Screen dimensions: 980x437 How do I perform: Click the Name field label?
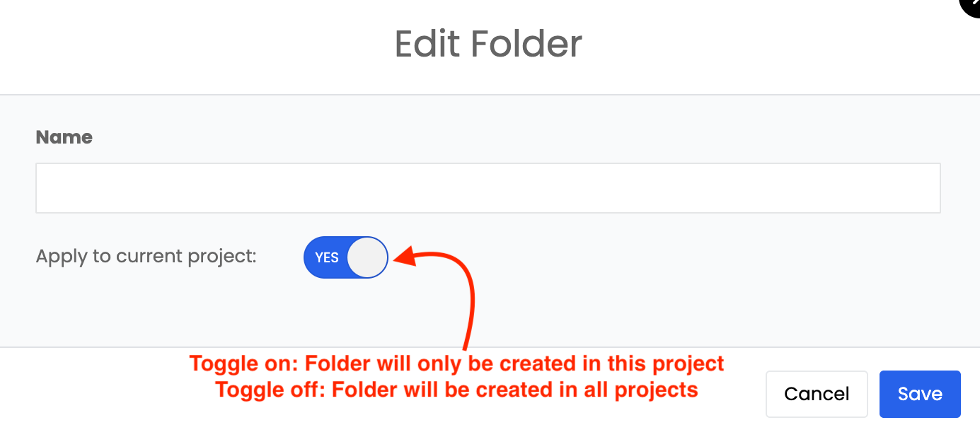[x=64, y=137]
